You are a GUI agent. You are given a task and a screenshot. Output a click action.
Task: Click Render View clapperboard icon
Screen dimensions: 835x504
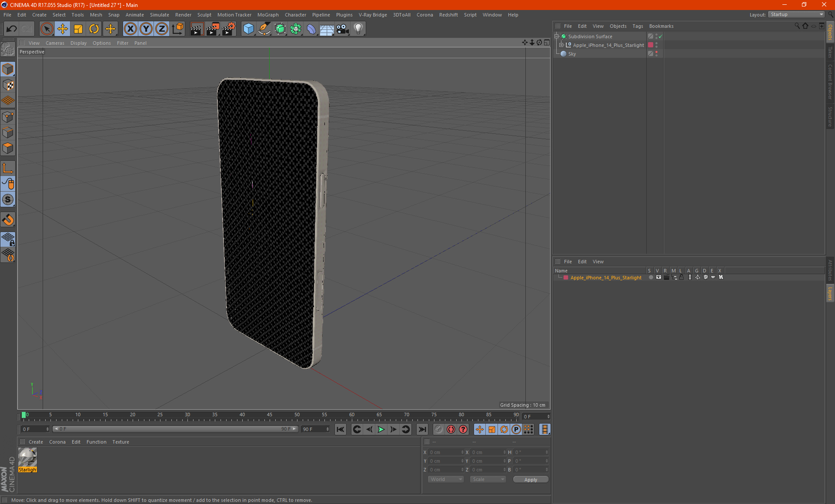[197, 29]
